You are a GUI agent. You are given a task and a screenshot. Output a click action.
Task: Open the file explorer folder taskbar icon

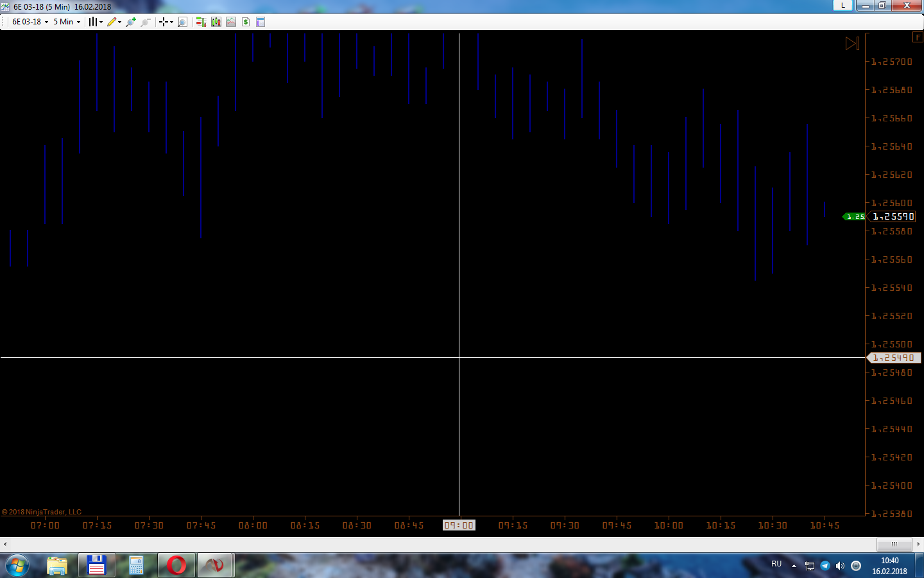(x=57, y=566)
